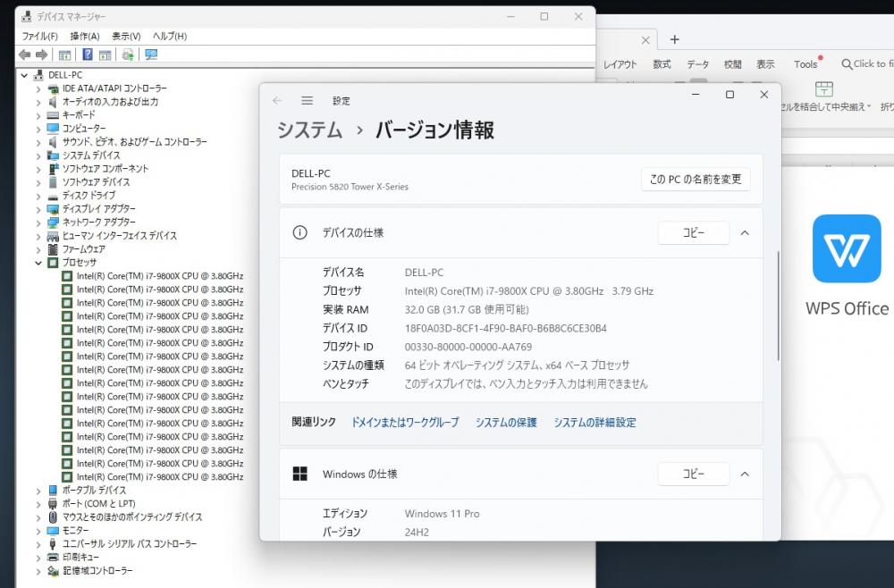This screenshot has height=588, width=894.
Task: Select the mouse icon beside マウスとそのほかのポインティング デバイス
Action: click(53, 517)
